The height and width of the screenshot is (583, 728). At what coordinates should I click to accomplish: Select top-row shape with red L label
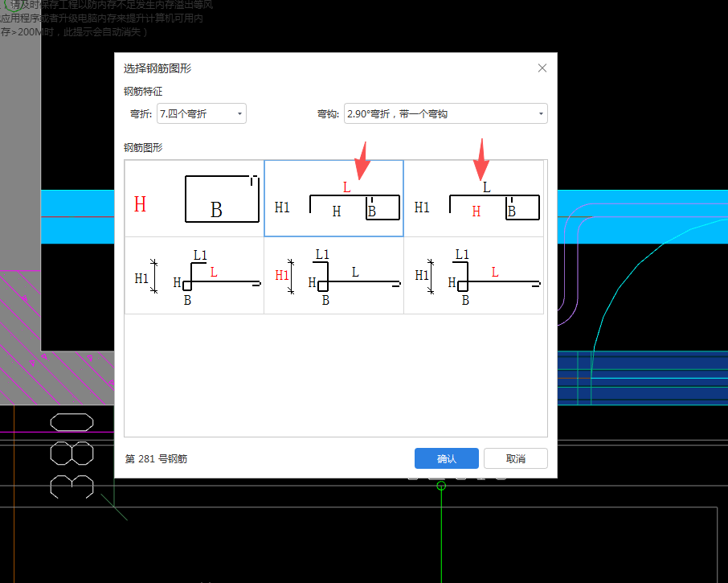pos(333,199)
